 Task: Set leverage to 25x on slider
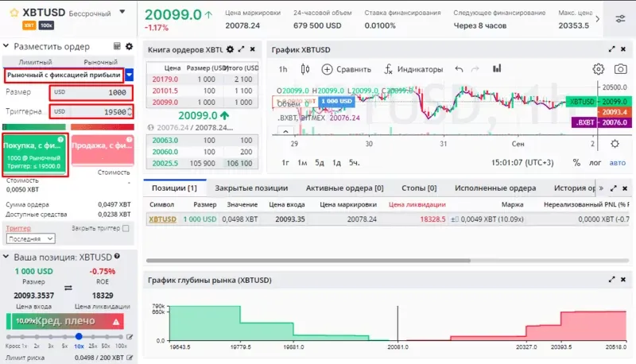point(93,336)
